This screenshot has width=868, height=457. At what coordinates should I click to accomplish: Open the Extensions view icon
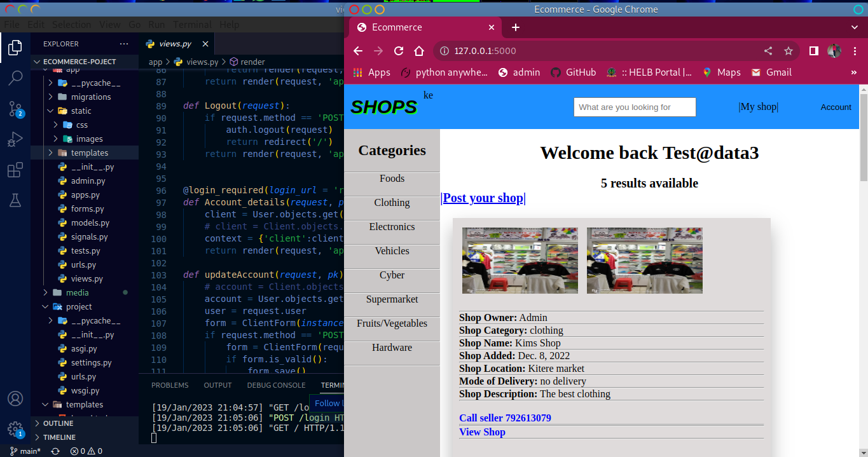coord(15,170)
